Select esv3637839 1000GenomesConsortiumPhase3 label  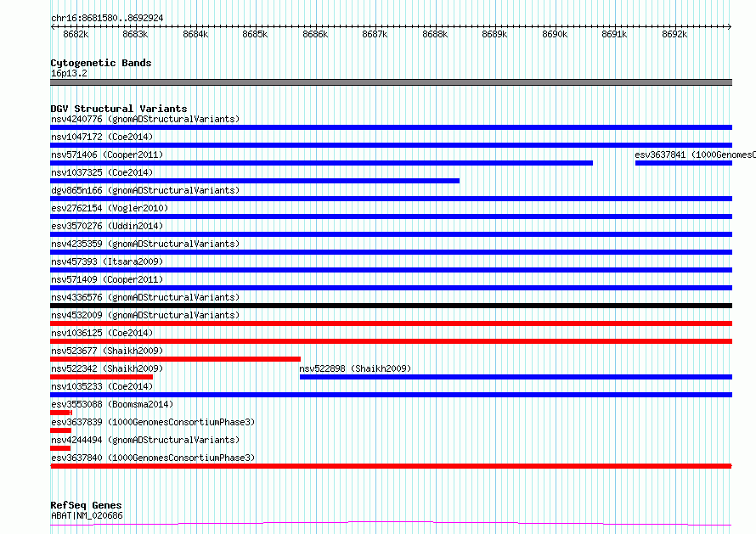pyautogui.click(x=153, y=422)
